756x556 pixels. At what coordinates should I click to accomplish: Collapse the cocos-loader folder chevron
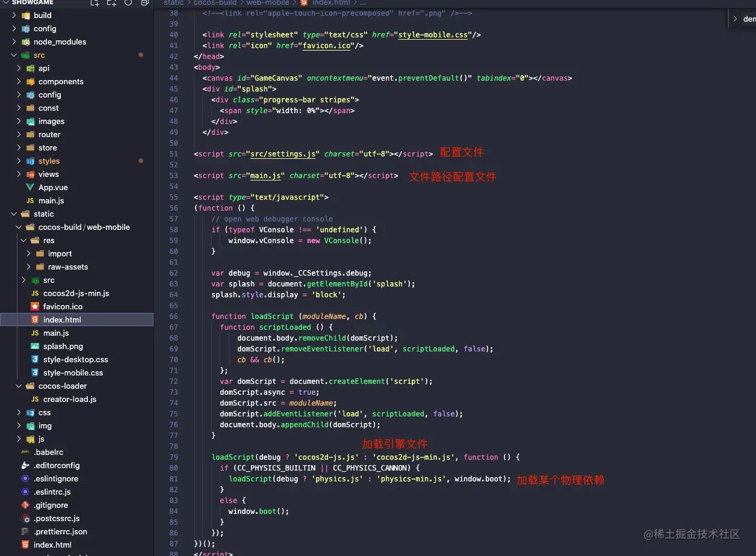[x=19, y=386]
